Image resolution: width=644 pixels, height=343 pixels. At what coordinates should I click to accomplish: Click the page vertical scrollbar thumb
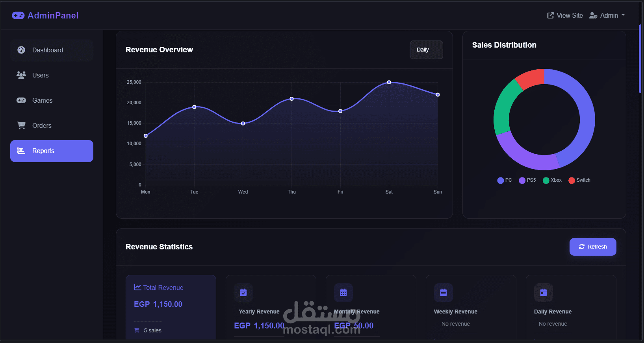640,59
